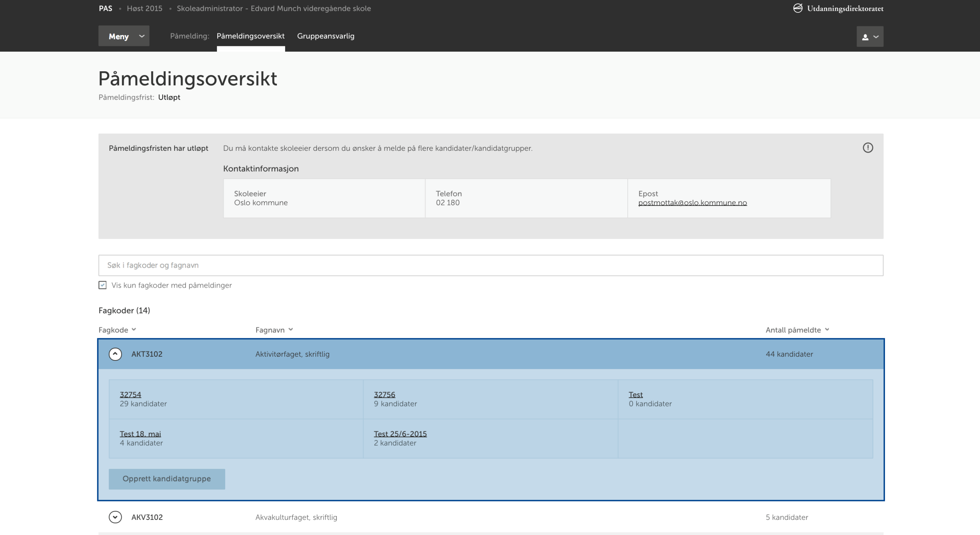
Task: Open the Påmeldingsoversikt tab
Action: pyautogui.click(x=250, y=36)
